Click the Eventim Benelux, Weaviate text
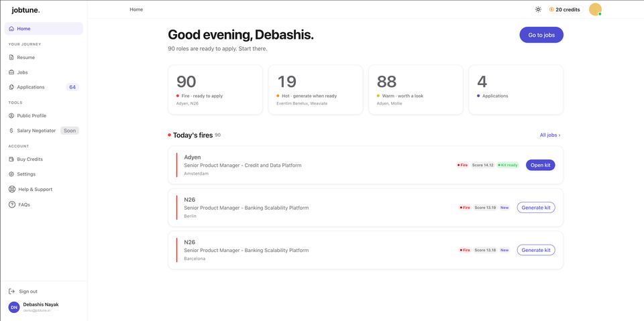 (302, 103)
